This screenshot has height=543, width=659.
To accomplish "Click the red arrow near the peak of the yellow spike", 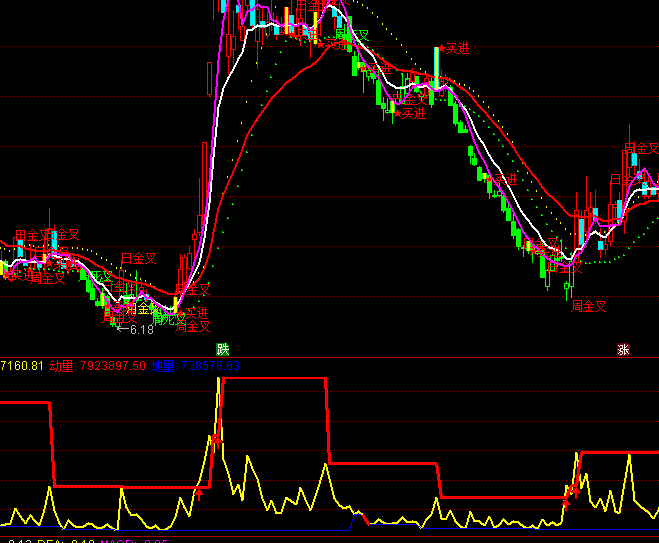I will [214, 437].
